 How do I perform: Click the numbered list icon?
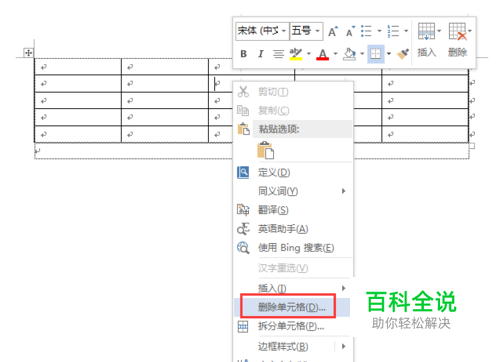(393, 31)
